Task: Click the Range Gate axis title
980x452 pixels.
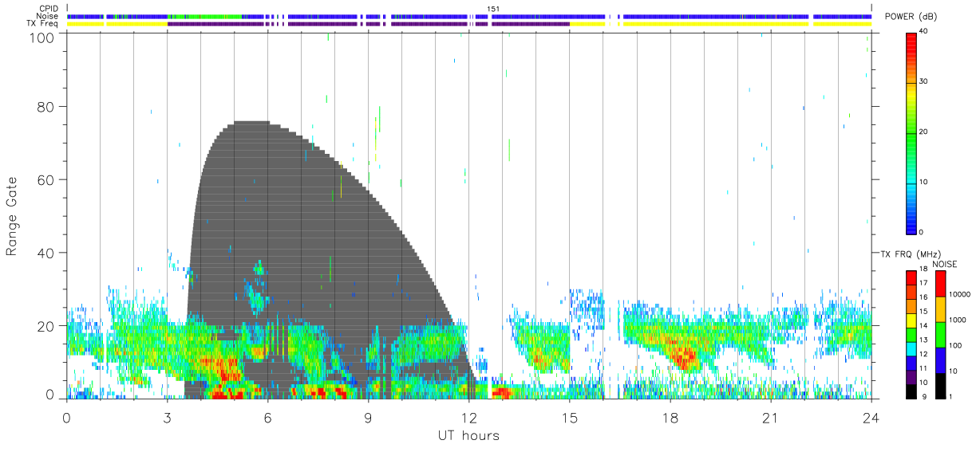Action: pos(12,218)
